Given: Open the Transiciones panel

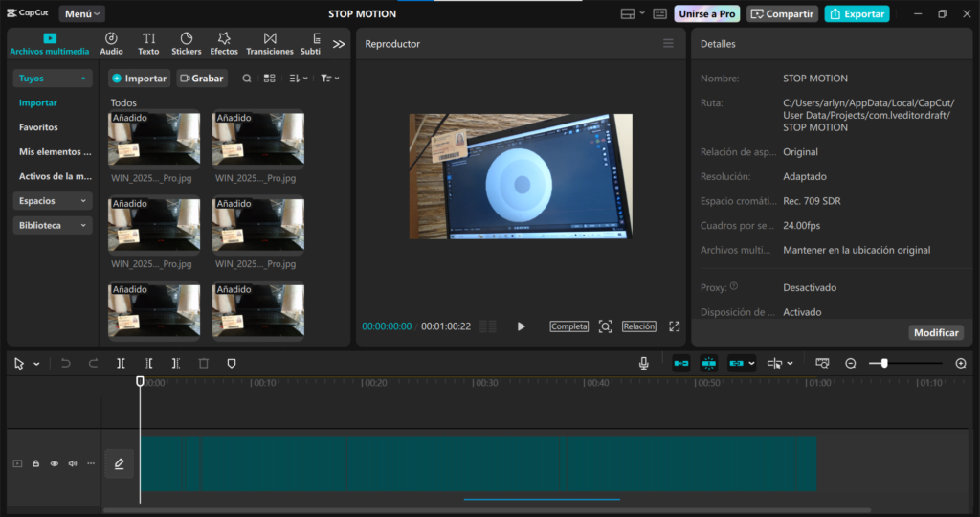Looking at the screenshot, I should pos(270,43).
